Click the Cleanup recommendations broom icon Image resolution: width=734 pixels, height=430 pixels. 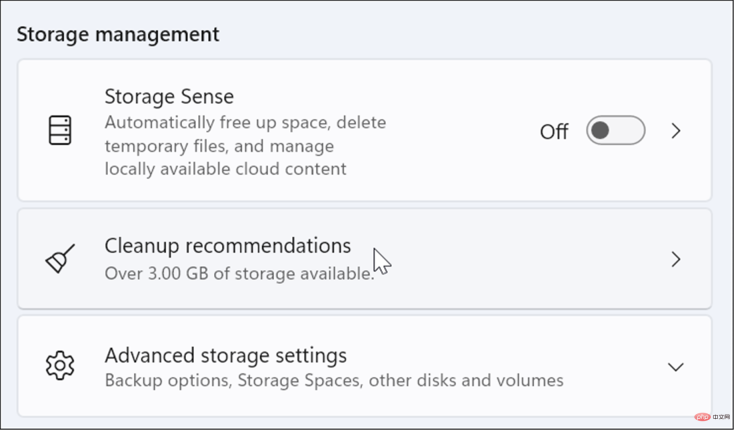pos(60,259)
